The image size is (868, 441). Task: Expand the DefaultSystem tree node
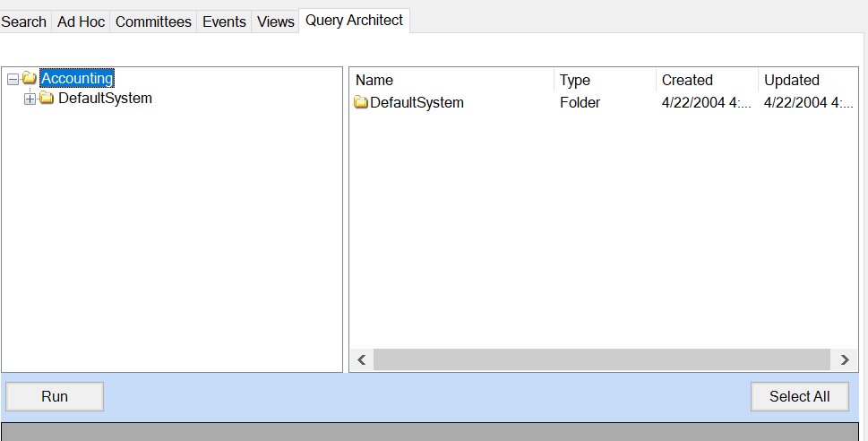pyautogui.click(x=30, y=99)
